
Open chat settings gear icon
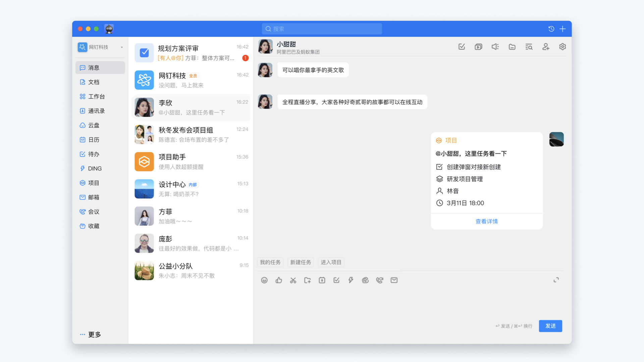pyautogui.click(x=562, y=47)
